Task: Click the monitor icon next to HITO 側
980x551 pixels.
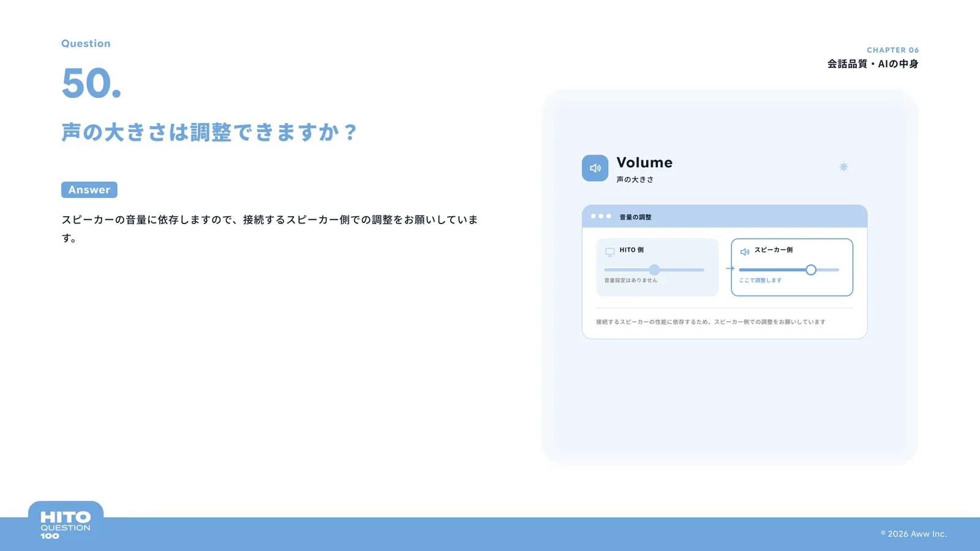Action: 610,252
